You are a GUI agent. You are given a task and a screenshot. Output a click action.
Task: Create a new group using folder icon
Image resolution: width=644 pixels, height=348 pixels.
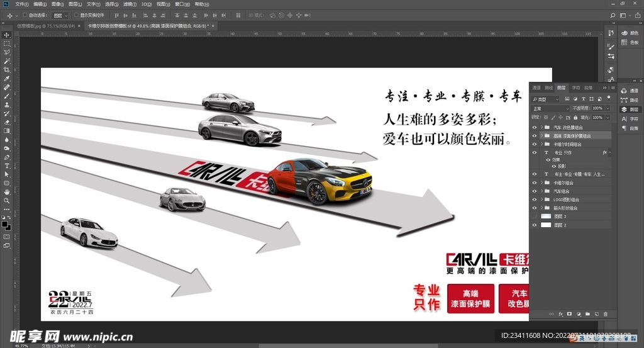(x=587, y=314)
